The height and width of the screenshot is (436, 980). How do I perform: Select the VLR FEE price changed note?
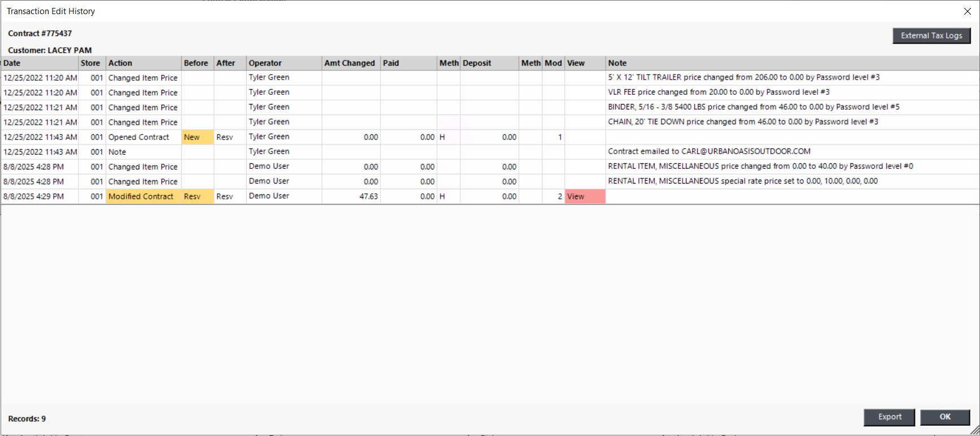pos(719,92)
